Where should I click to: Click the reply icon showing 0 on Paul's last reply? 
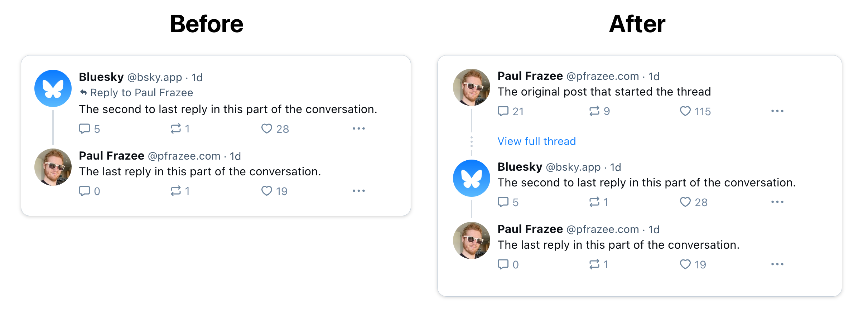pos(503,264)
